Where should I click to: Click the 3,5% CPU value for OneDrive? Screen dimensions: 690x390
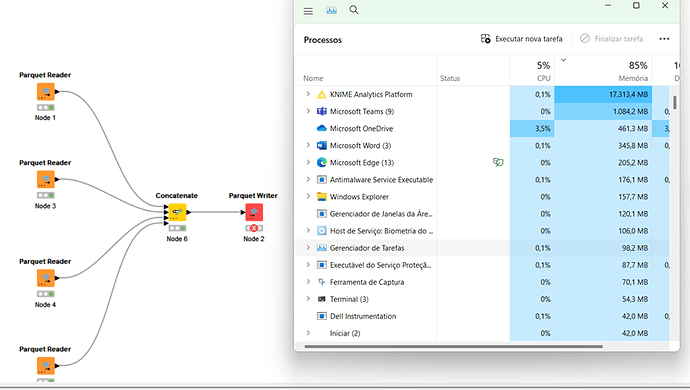[543, 129]
